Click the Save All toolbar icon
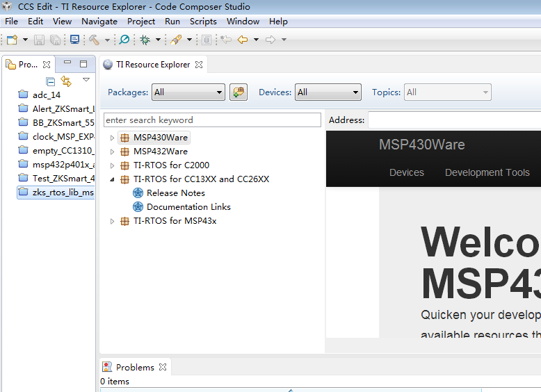Image resolution: width=541 pixels, height=392 pixels. tap(55, 40)
